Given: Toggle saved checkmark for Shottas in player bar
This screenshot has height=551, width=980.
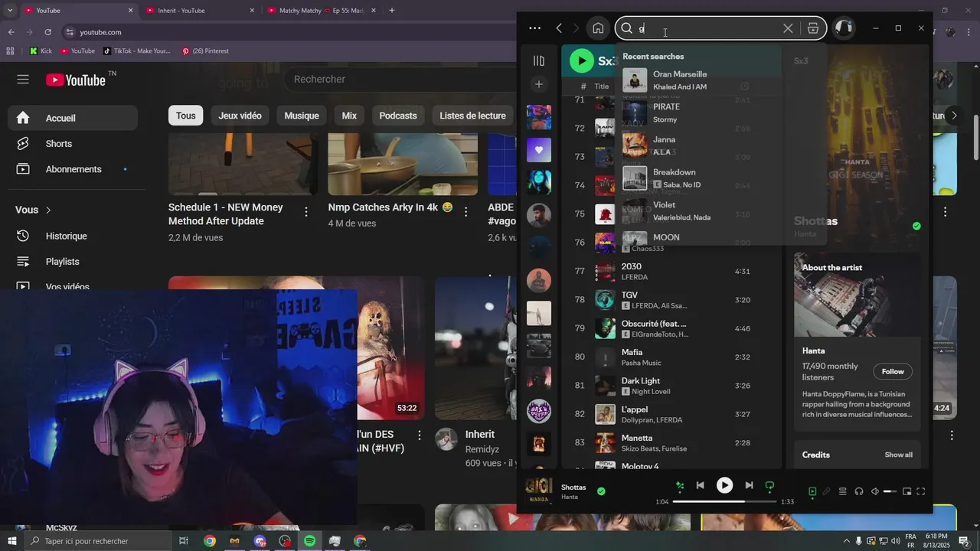Looking at the screenshot, I should pos(601,491).
